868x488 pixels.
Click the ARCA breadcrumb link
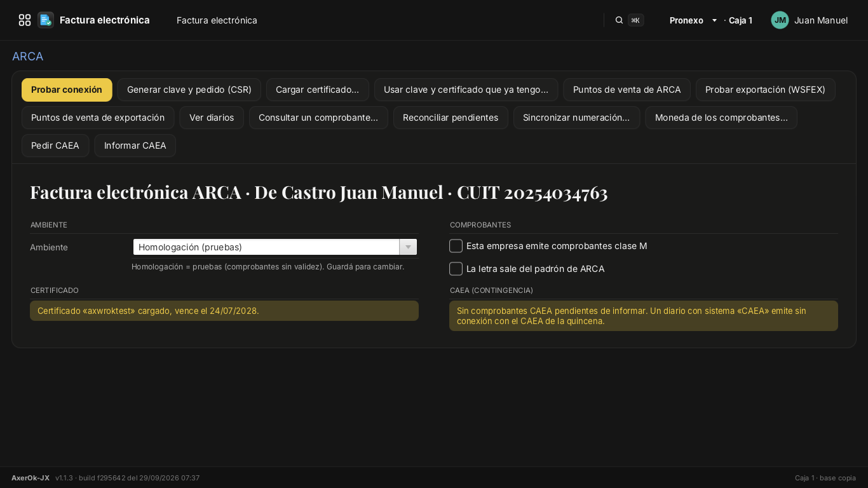[28, 57]
